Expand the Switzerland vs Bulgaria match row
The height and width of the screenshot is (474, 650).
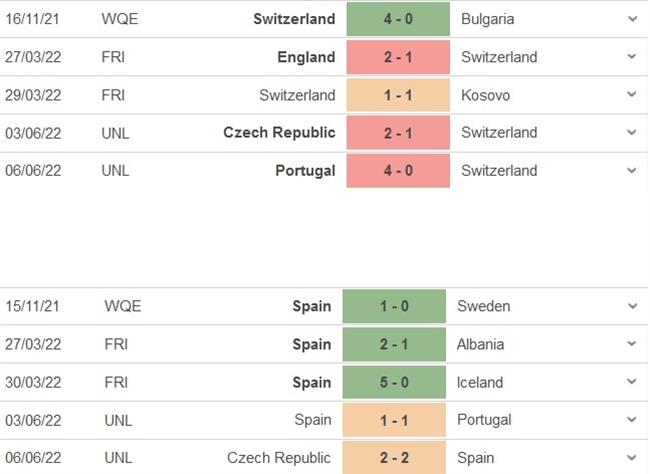pyautogui.click(x=631, y=19)
